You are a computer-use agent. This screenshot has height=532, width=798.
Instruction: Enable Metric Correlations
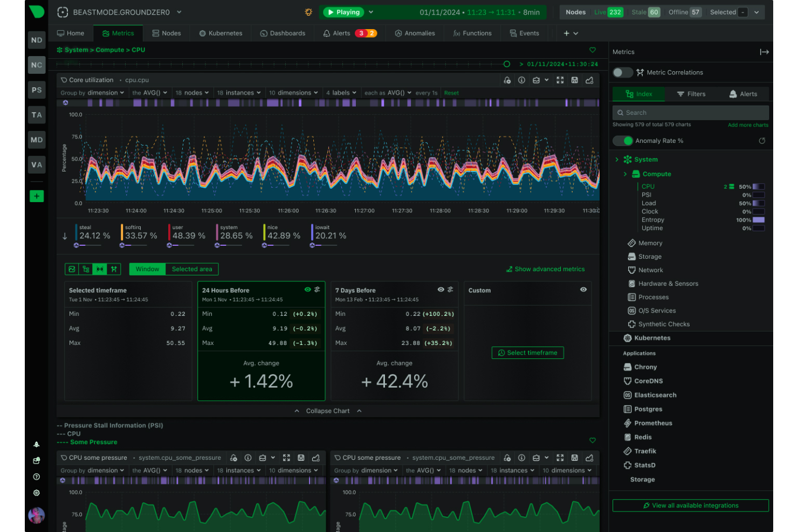click(x=622, y=72)
